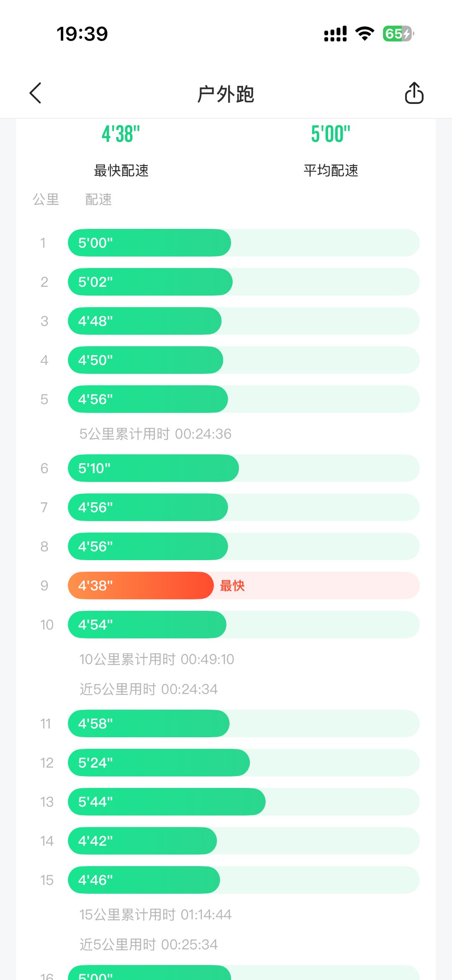The width and height of the screenshot is (452, 980).
Task: Tap the 公里 column header
Action: coord(46,200)
